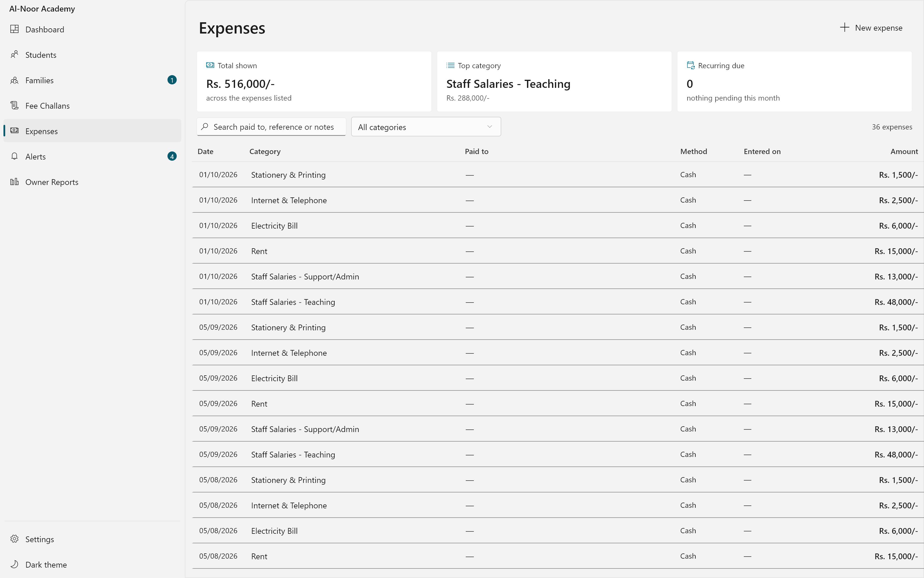Click the Dark theme moon icon

point(14,564)
